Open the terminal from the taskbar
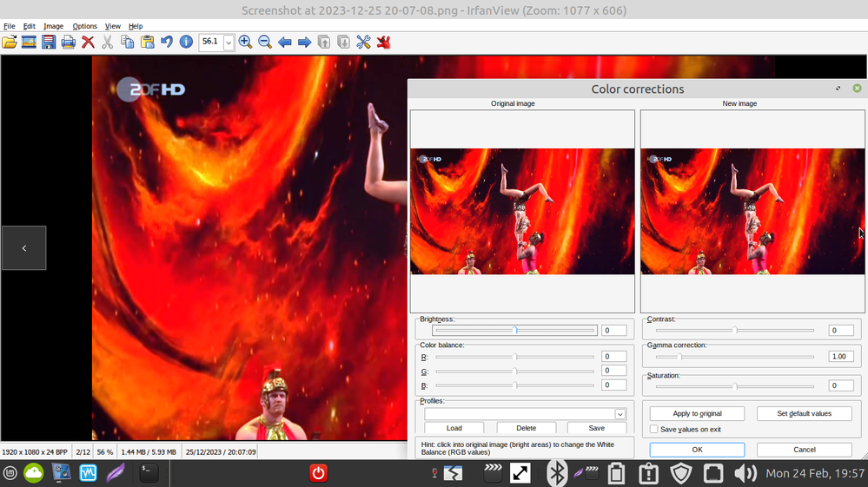 pos(149,473)
